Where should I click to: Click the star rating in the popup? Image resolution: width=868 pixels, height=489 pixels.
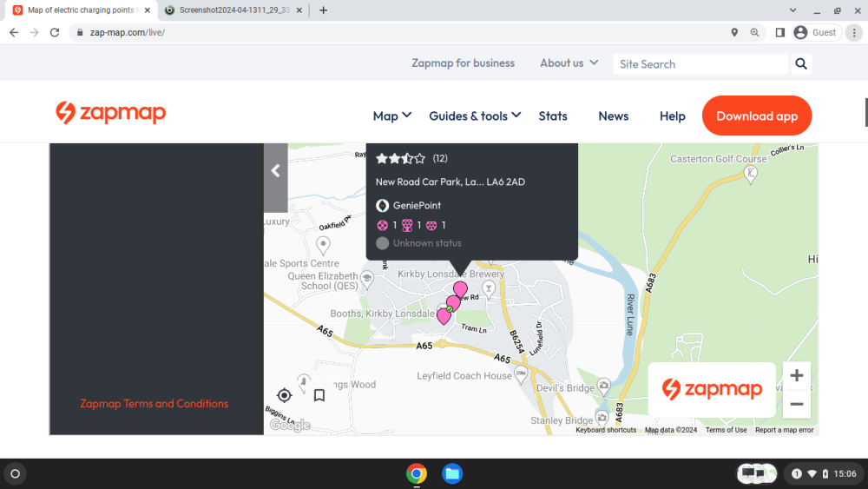pos(401,159)
